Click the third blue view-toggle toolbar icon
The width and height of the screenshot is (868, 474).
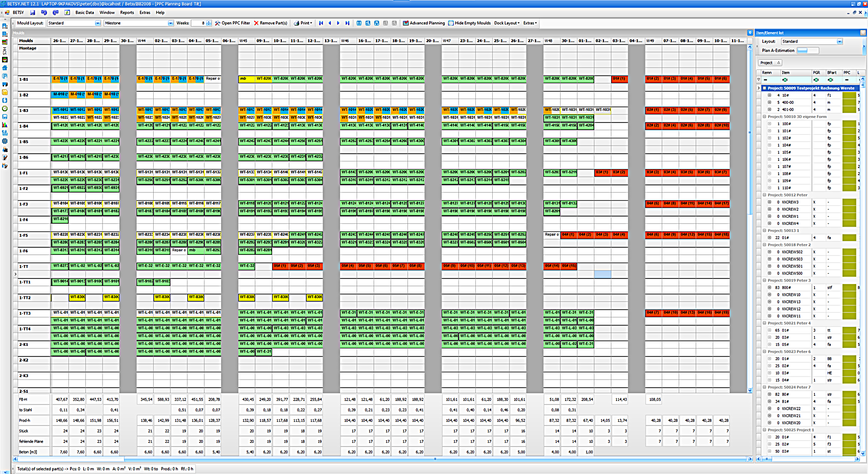click(376, 23)
